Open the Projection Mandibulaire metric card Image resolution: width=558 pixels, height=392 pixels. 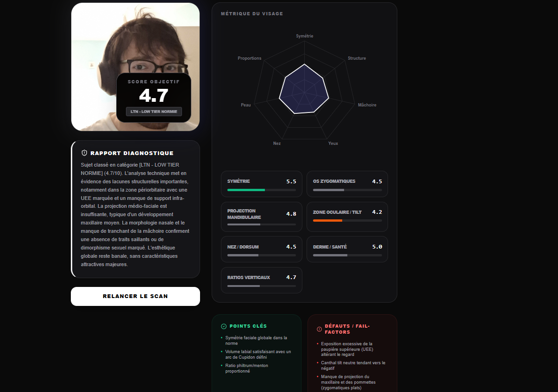tap(261, 217)
